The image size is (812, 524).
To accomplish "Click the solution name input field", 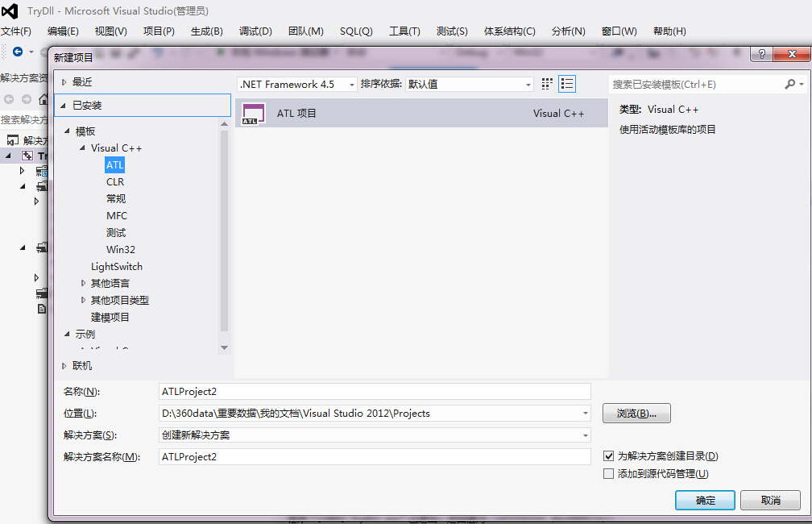I will coord(375,456).
